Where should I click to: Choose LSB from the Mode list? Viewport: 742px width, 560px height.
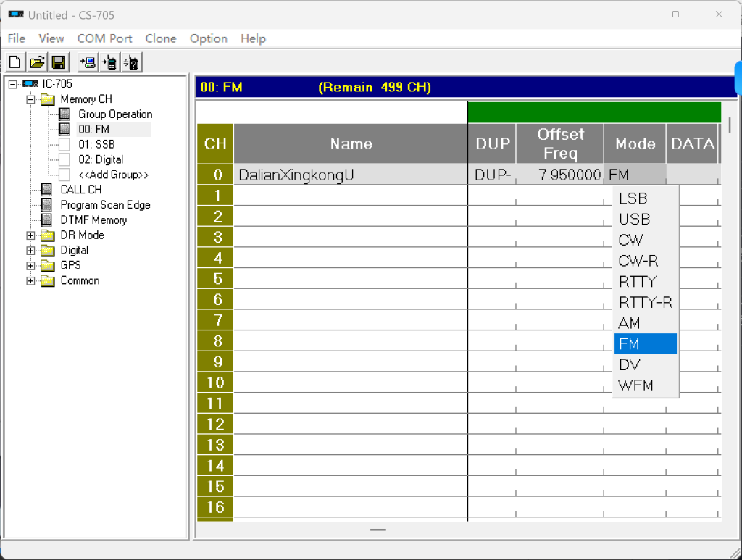(x=646, y=198)
